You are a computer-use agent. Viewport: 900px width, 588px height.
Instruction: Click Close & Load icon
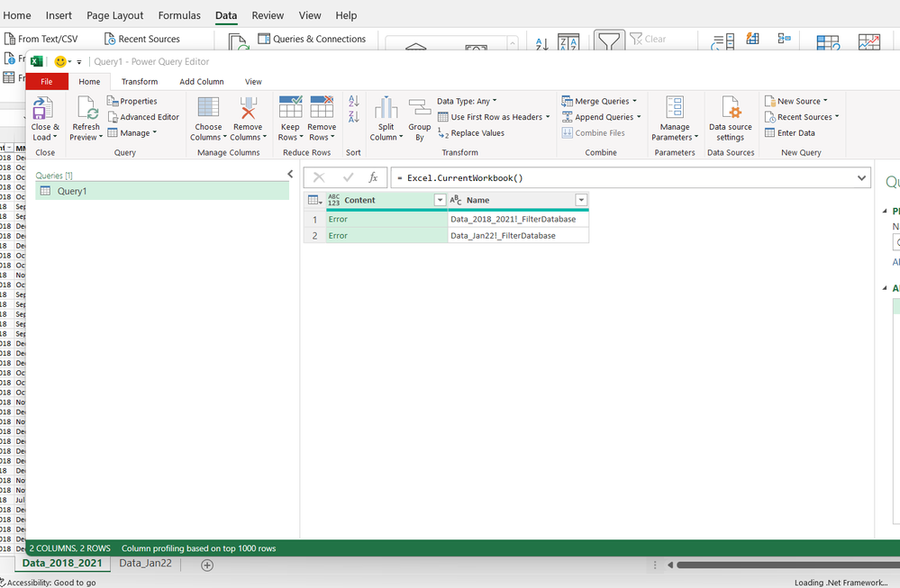43,107
